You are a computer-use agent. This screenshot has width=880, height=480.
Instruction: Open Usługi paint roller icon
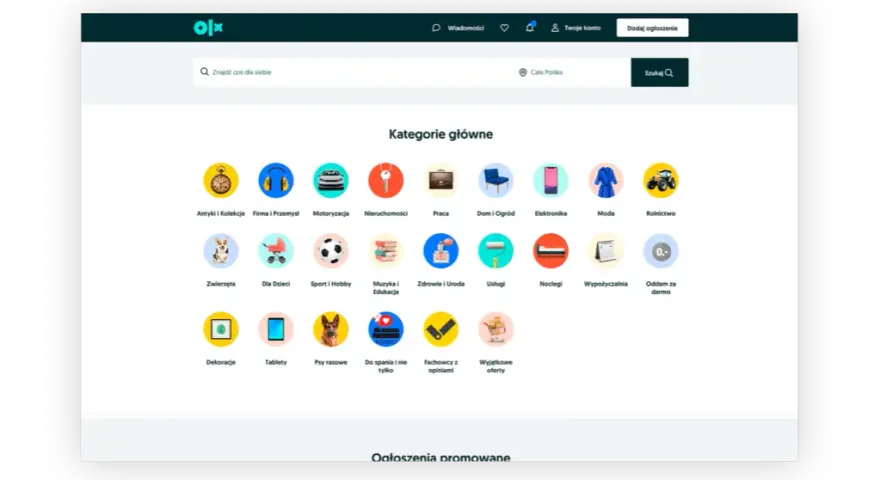(x=496, y=251)
